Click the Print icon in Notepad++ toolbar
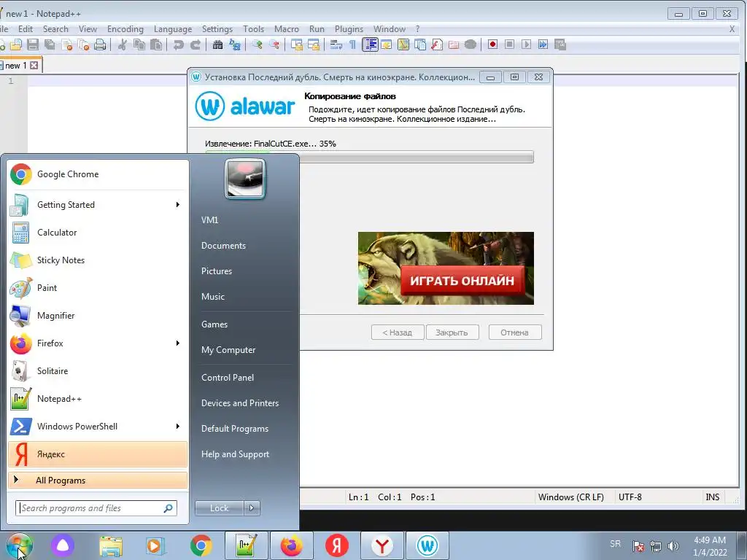Image resolution: width=747 pixels, height=560 pixels. point(99,44)
